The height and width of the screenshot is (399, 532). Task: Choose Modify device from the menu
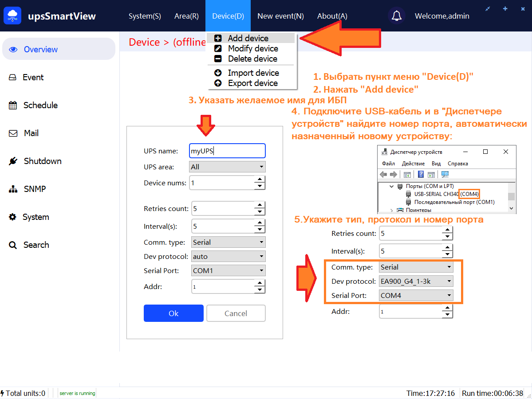(x=251, y=48)
